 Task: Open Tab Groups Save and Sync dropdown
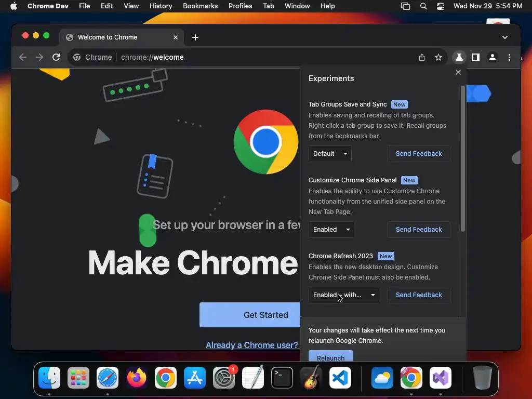tap(330, 154)
